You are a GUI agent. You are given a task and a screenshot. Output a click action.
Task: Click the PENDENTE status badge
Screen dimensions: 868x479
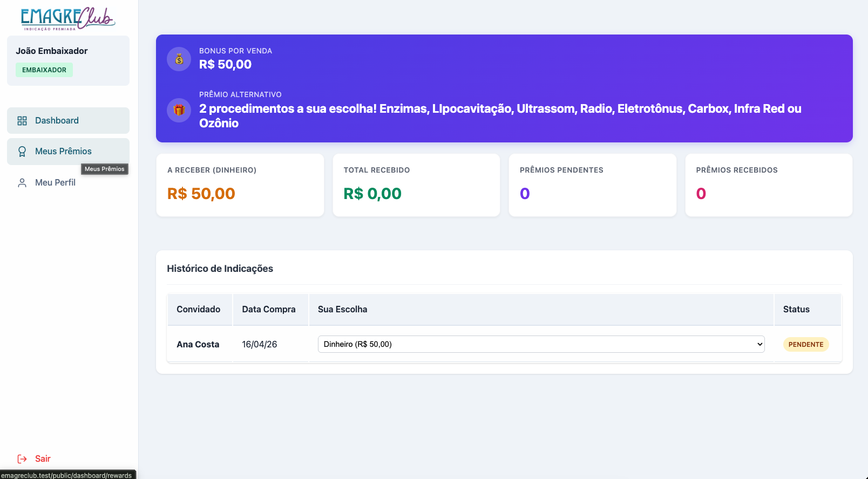[805, 345]
